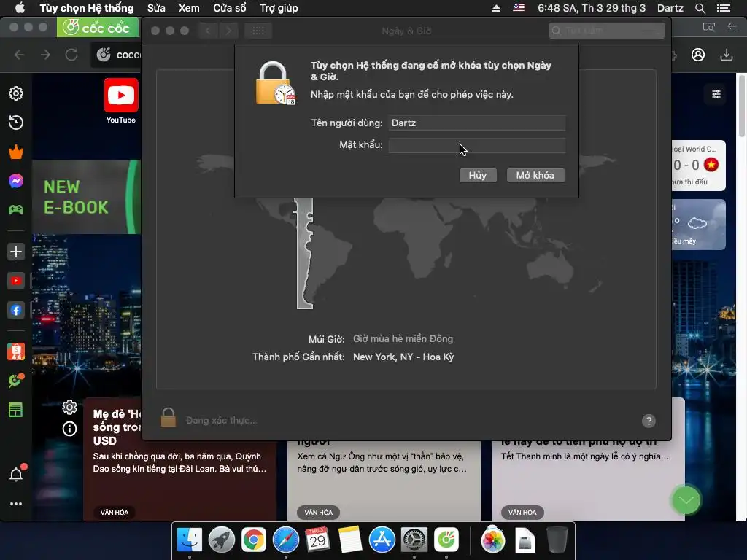Image resolution: width=747 pixels, height=560 pixels.
Task: Click the Cốc Cốc tab label
Action: [x=98, y=27]
